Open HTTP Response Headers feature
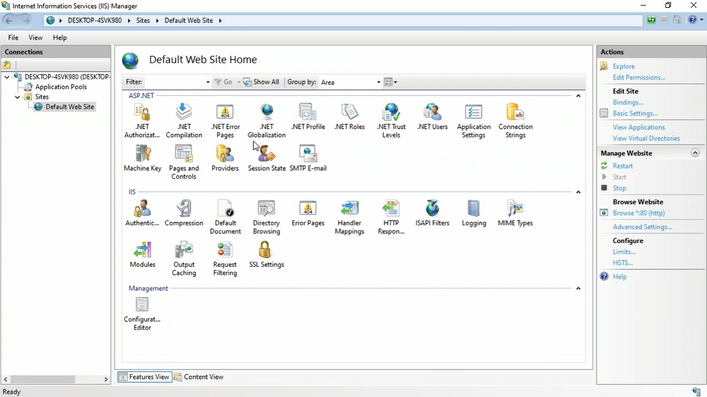 click(x=391, y=217)
